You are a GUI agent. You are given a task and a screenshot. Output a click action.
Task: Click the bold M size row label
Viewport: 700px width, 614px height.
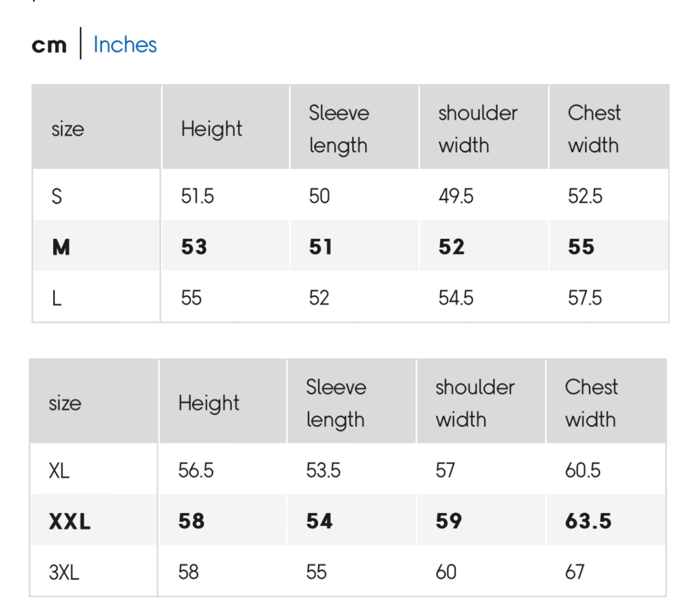pos(61,246)
